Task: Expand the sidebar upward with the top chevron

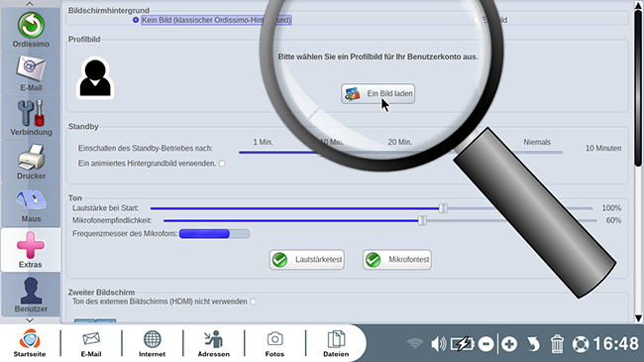Action: click(x=30, y=4)
